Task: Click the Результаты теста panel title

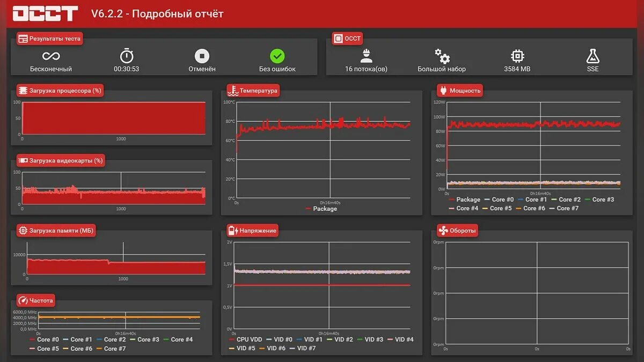Action: click(x=55, y=39)
